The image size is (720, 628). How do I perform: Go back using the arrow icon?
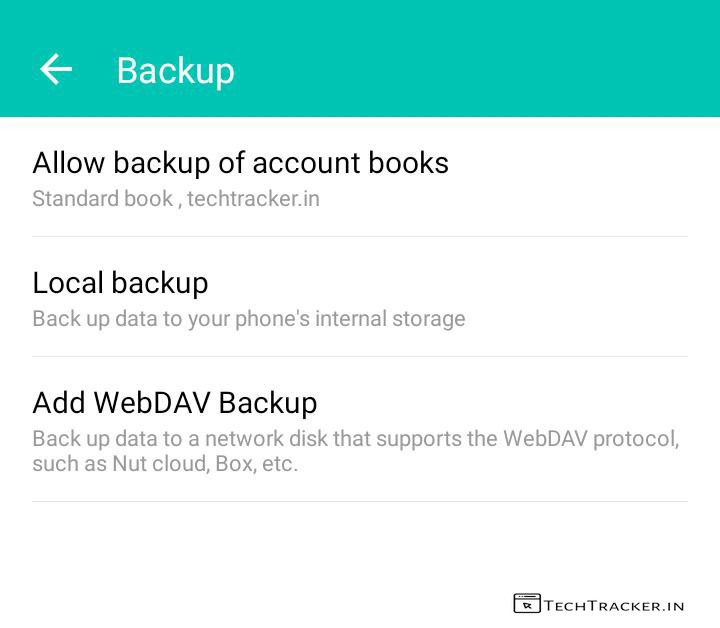click(56, 69)
